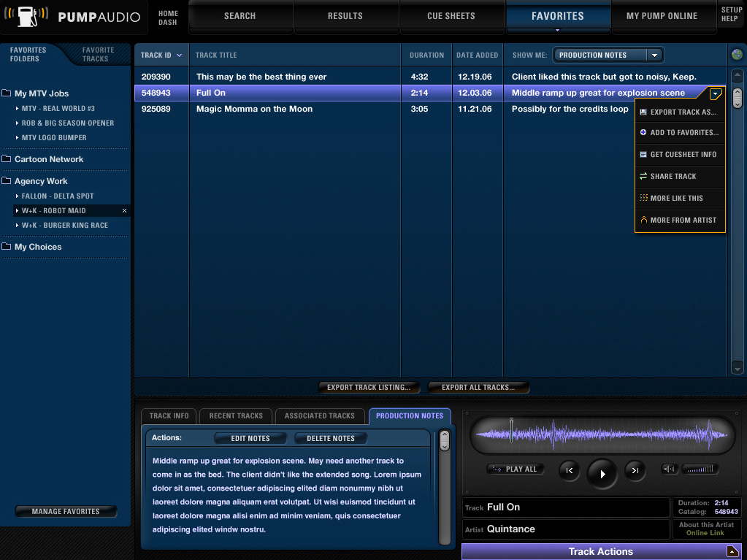Open the artist Online Link
Image resolution: width=747 pixels, height=560 pixels.
pos(705,533)
